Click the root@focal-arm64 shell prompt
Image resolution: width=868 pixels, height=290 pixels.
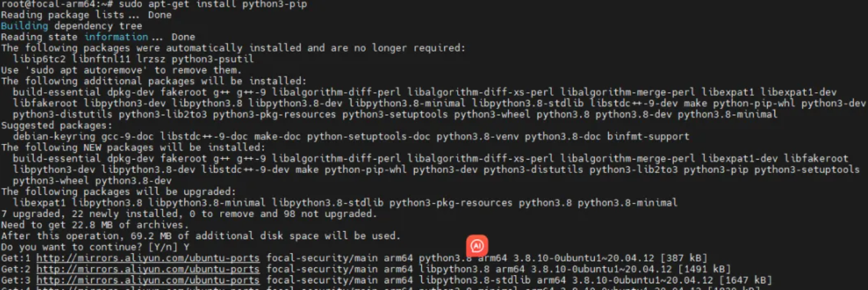click(x=47, y=4)
